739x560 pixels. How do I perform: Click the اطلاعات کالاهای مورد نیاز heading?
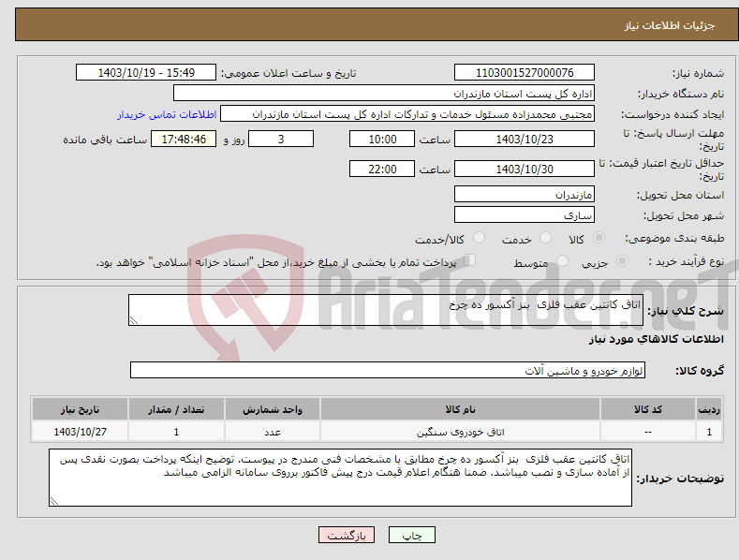(x=656, y=339)
